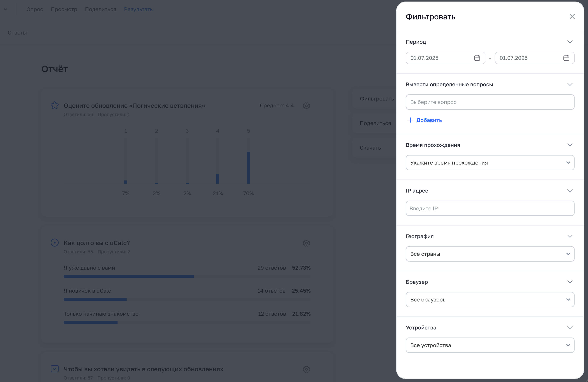
Task: Close the Фильтровать panel with the X icon
Action: tap(572, 16)
